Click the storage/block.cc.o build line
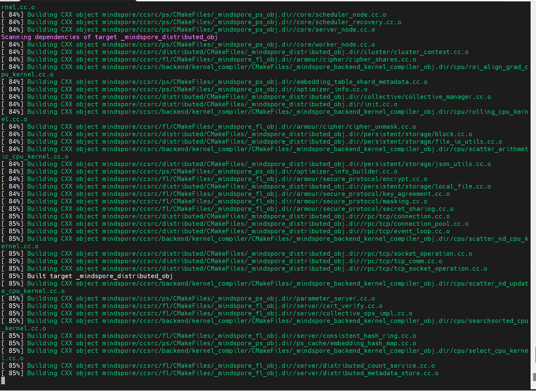 click(237, 134)
